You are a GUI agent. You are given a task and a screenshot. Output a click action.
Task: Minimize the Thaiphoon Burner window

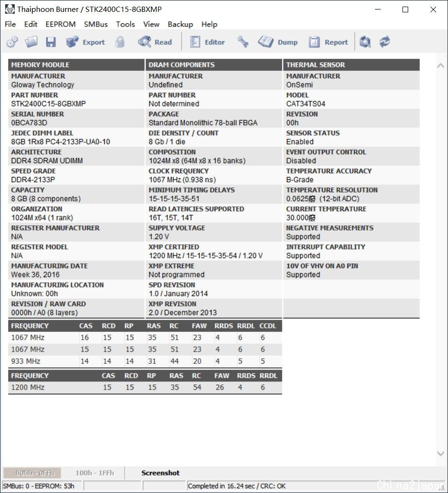coord(378,9)
